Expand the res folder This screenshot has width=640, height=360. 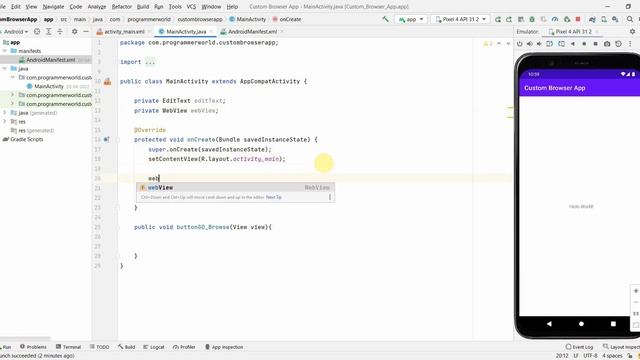(x=5, y=122)
